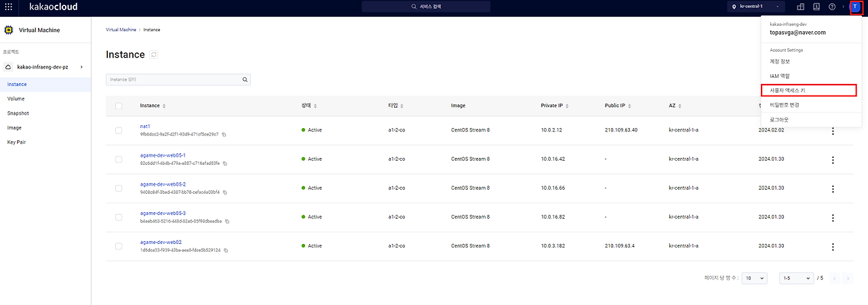Click the search magnifier in Instance filter
Viewport: 868px width, 305px height.
pos(245,79)
